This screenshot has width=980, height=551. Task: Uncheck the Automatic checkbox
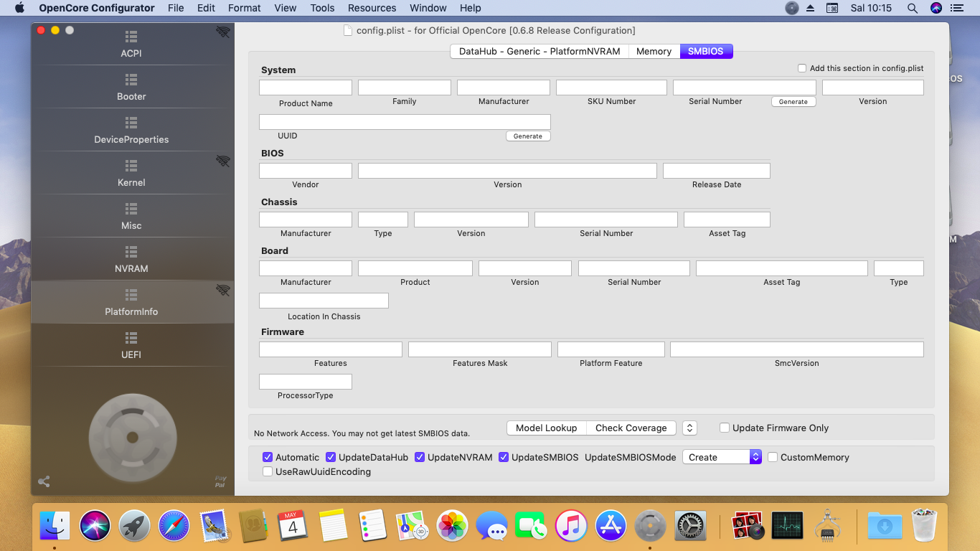268,457
